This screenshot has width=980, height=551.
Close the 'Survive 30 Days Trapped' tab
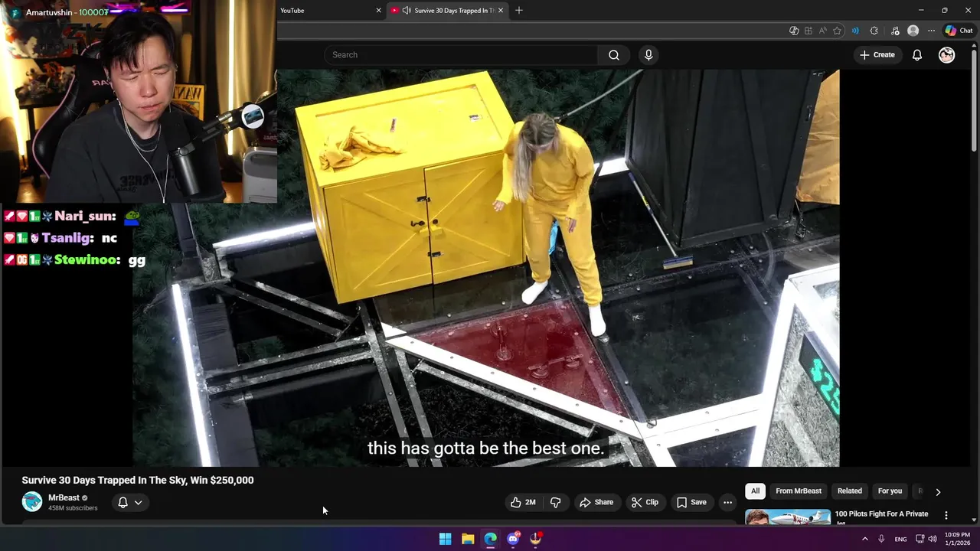coord(501,11)
